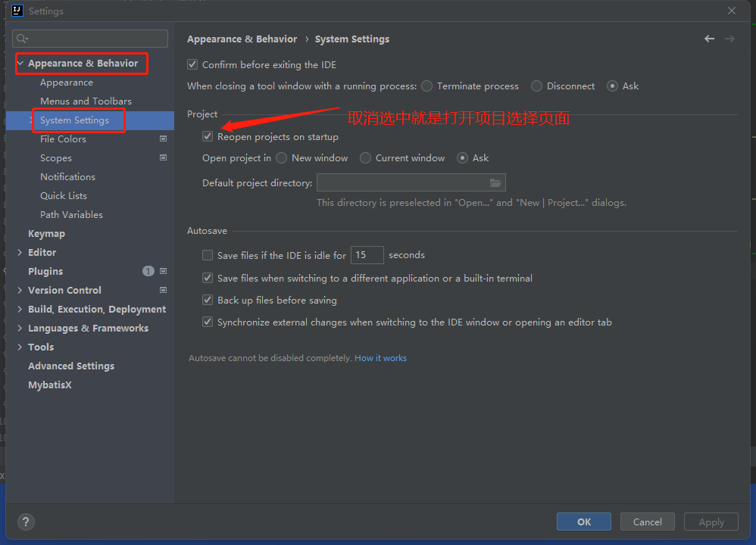Select Terminate process radio button
This screenshot has height=545, width=756.
coord(426,86)
